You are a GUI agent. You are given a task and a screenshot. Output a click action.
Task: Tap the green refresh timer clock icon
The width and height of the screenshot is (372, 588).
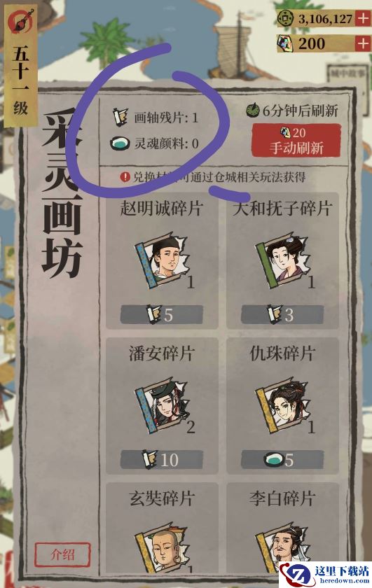tap(253, 111)
